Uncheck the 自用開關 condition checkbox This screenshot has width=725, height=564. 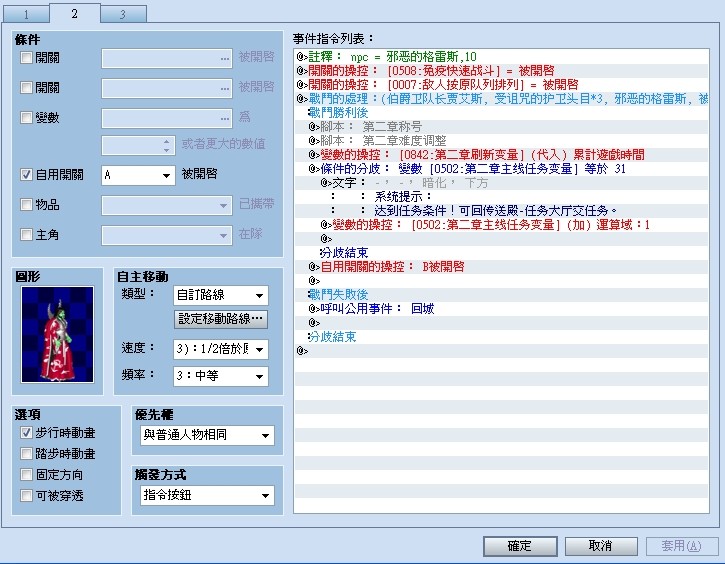click(x=26, y=174)
